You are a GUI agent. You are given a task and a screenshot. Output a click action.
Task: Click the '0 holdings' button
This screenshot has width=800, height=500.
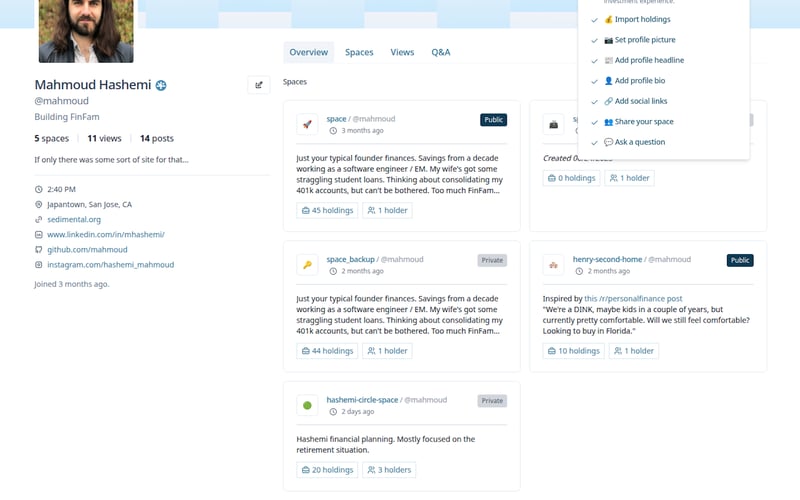tap(571, 178)
